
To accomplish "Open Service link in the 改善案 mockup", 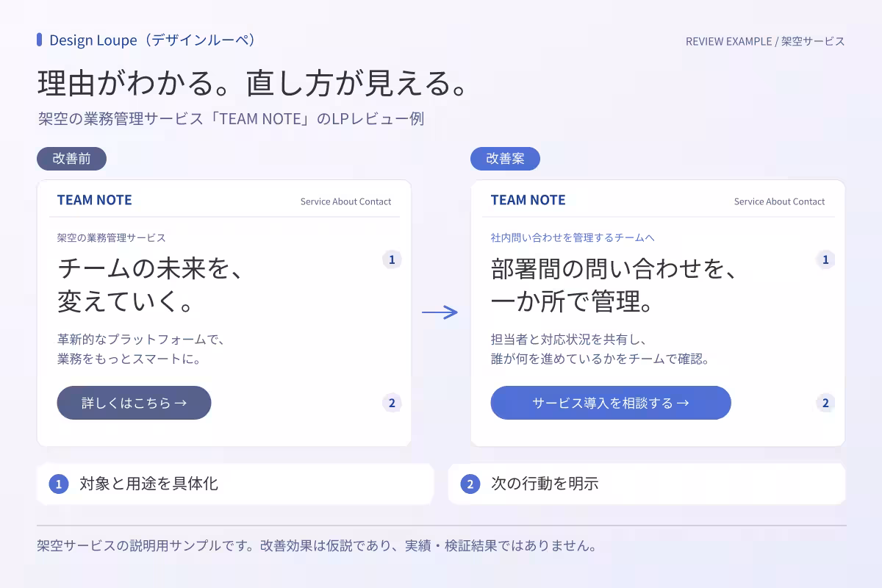I will click(749, 201).
